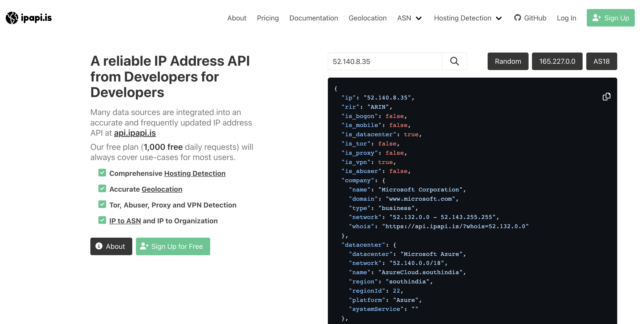Click the "is_datacenter" key
The width and height of the screenshot is (644, 324).
pyautogui.click(x=369, y=134)
